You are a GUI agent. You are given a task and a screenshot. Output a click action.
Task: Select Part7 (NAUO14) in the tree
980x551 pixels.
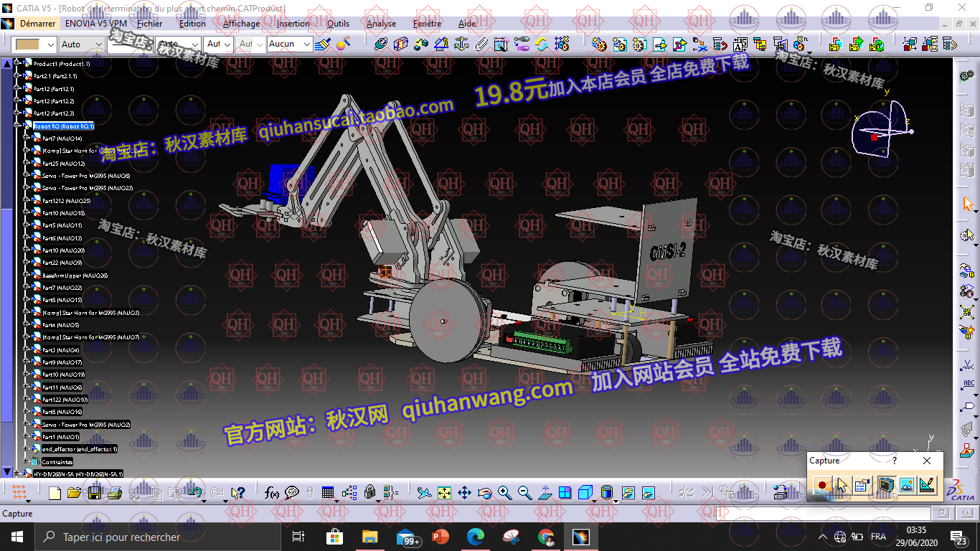62,138
